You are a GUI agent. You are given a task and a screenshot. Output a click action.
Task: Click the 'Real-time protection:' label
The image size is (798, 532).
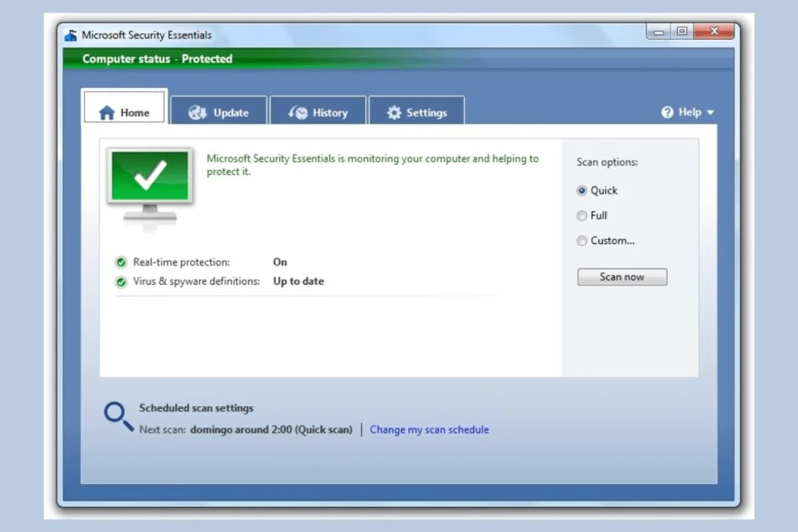[x=182, y=262]
